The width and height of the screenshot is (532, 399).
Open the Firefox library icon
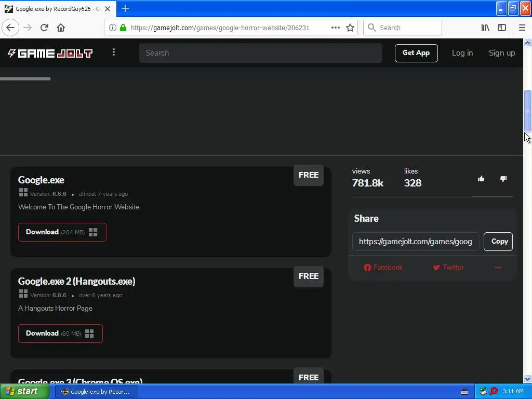click(485, 28)
